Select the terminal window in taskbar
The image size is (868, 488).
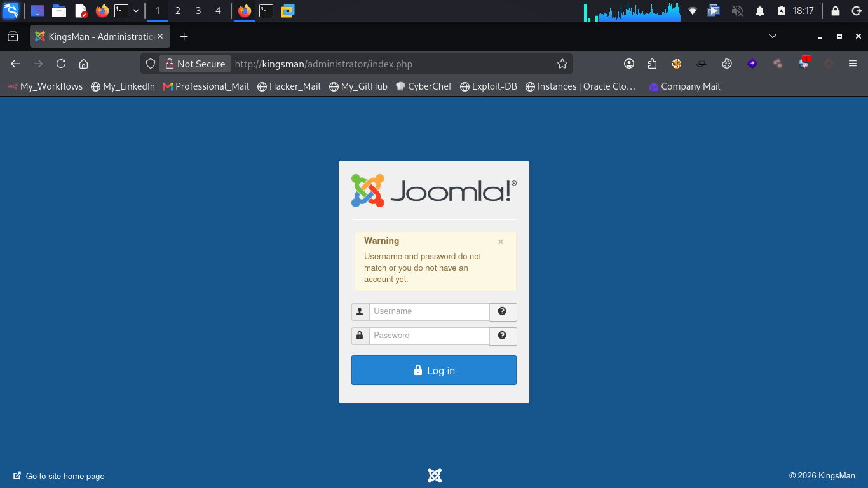(x=266, y=11)
